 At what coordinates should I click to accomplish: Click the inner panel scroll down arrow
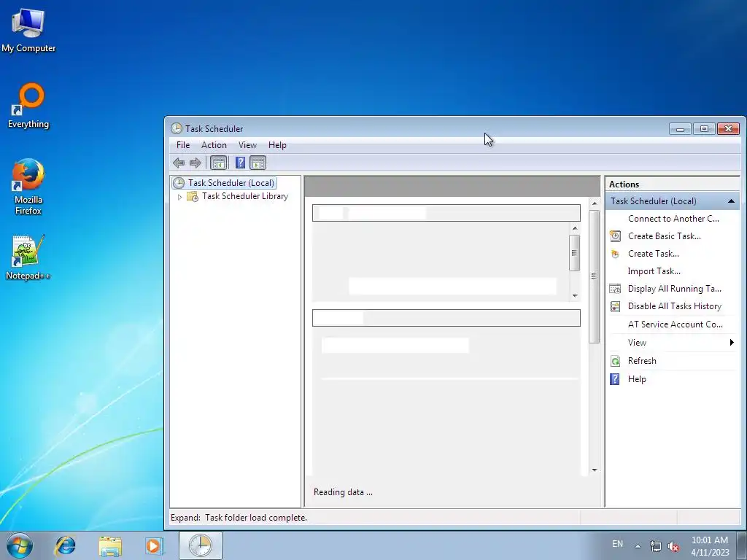575,296
